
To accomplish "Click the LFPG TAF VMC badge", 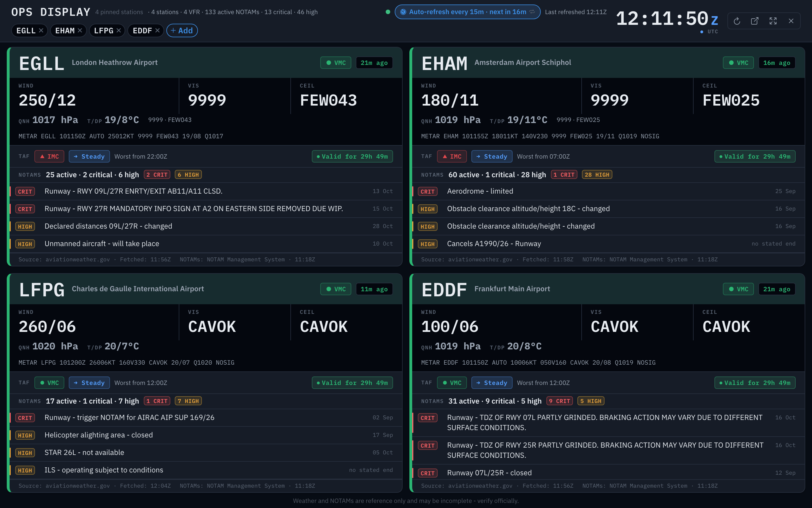I will point(49,383).
